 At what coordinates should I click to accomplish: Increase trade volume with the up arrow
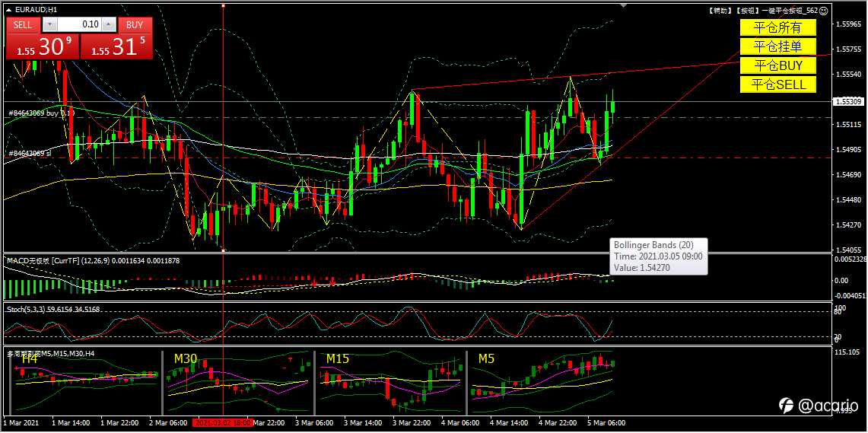pos(109,24)
